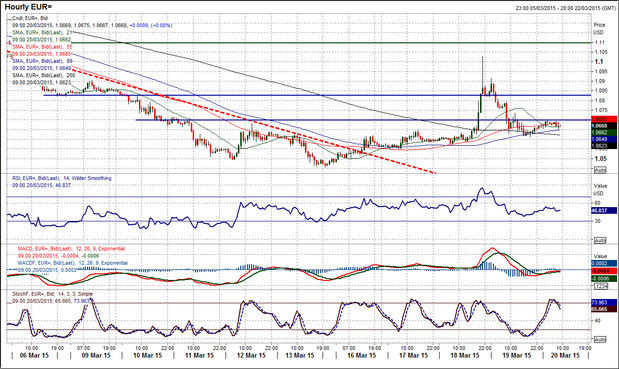Click the 18 Mar 15 date on time axis
Viewport: 619px width, 369px height.
pos(465,356)
